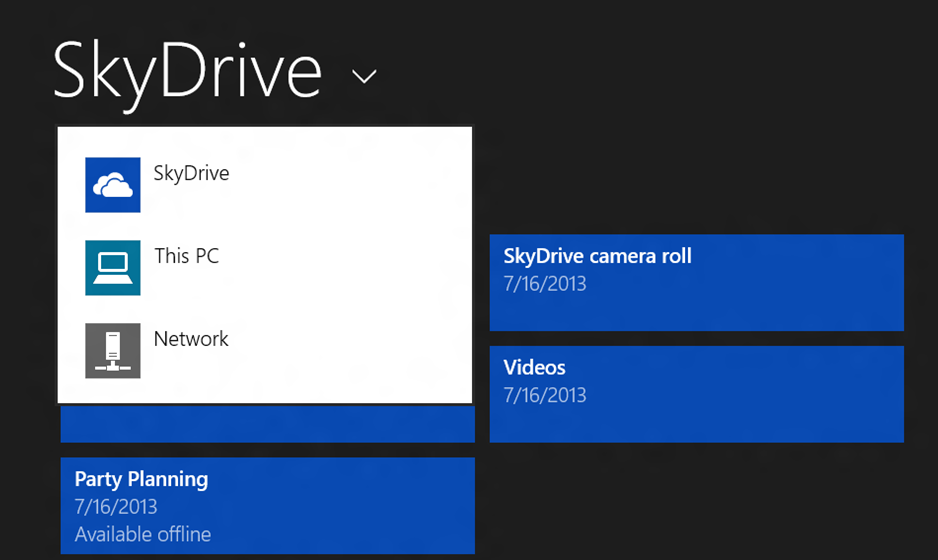Choose This PC label in menu
The height and width of the screenshot is (560, 938).
[x=187, y=256]
